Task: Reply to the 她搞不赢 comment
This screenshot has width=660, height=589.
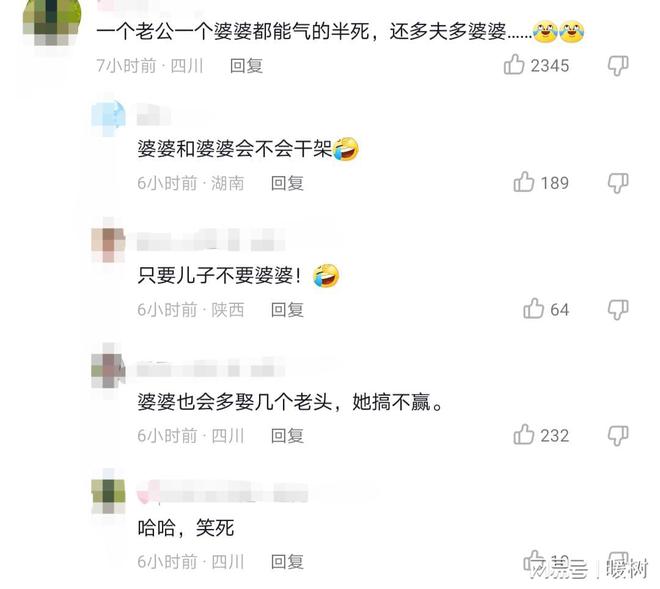Action: coord(287,436)
